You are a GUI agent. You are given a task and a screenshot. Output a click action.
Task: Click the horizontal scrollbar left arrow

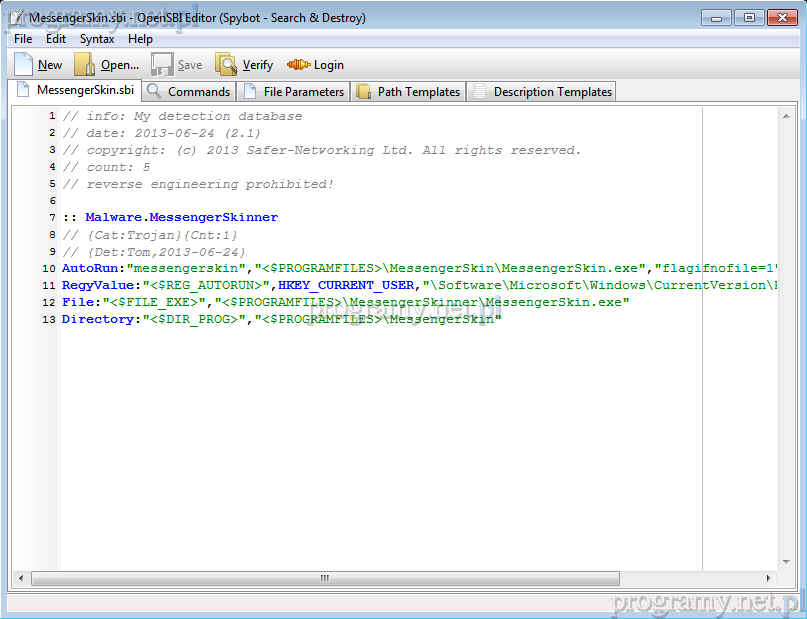pyautogui.click(x=23, y=578)
